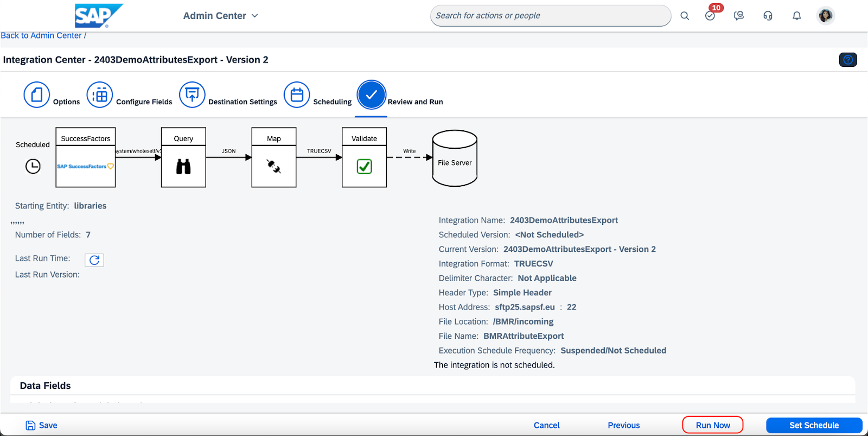Go to the Options step icon
Viewport: 868px width, 436px height.
pos(36,95)
